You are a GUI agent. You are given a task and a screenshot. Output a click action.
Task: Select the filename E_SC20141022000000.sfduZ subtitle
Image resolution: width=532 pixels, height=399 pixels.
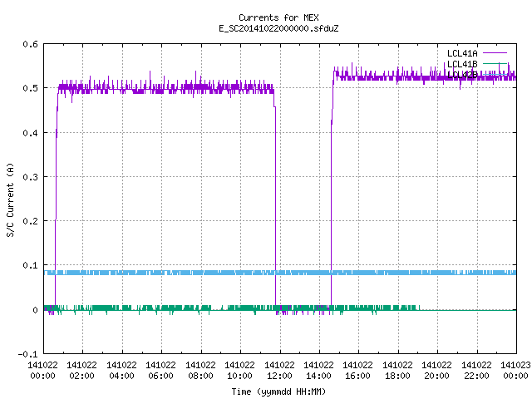[x=278, y=28]
